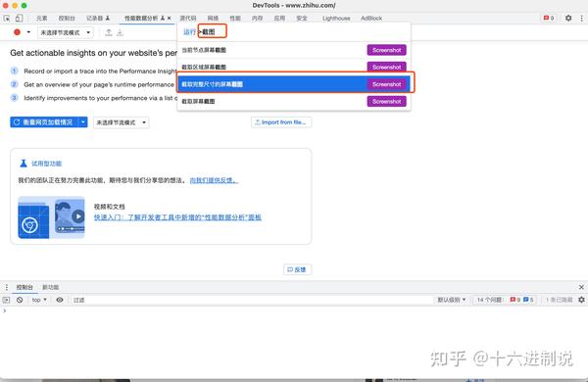Open the console top context dropdown
The image size is (588, 382).
click(39, 300)
